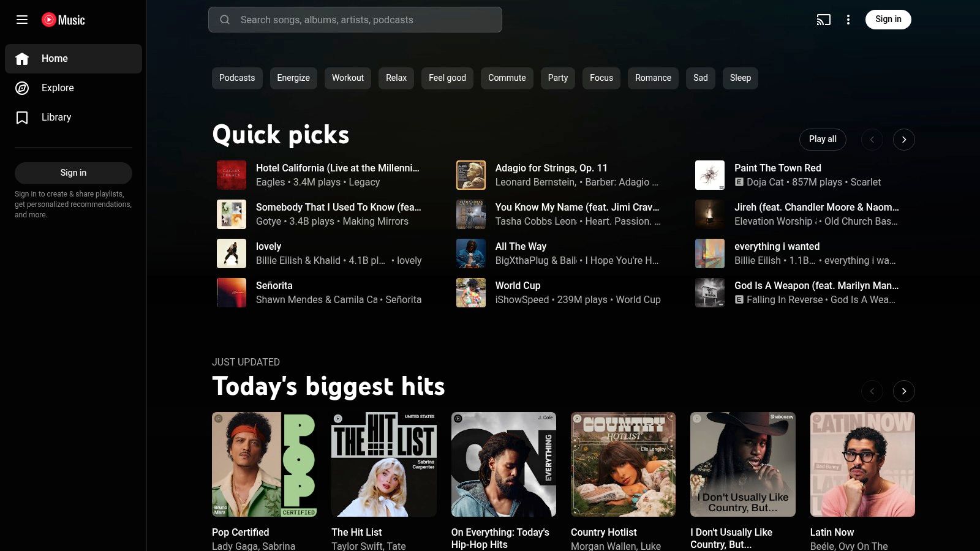
Task: Open the navigation menu with the hamburger icon
Action: click(x=22, y=20)
